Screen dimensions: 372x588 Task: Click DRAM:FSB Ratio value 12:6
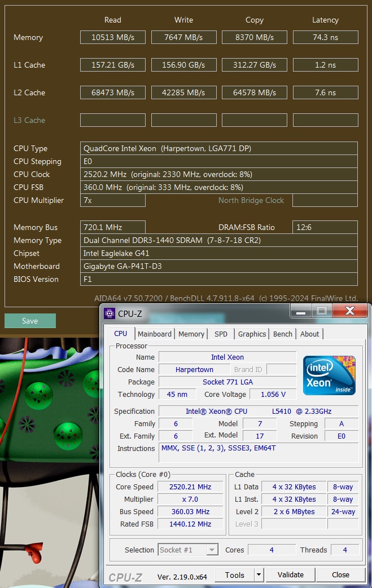[325, 227]
